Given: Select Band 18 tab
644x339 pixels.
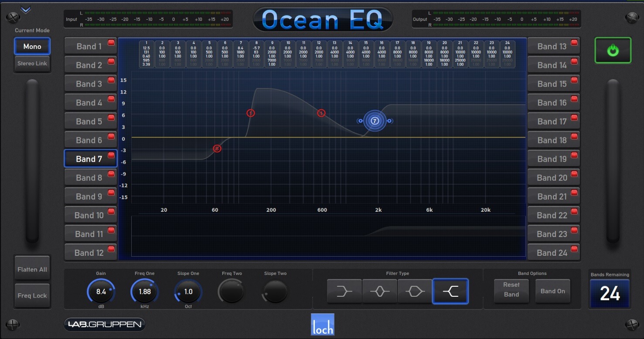Looking at the screenshot, I should [x=554, y=140].
